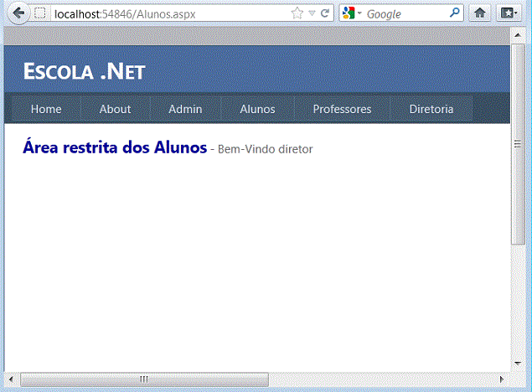Screen dimensions: 532x392
Task: Click the vertical scrollbar down arrow
Action: tap(518, 363)
